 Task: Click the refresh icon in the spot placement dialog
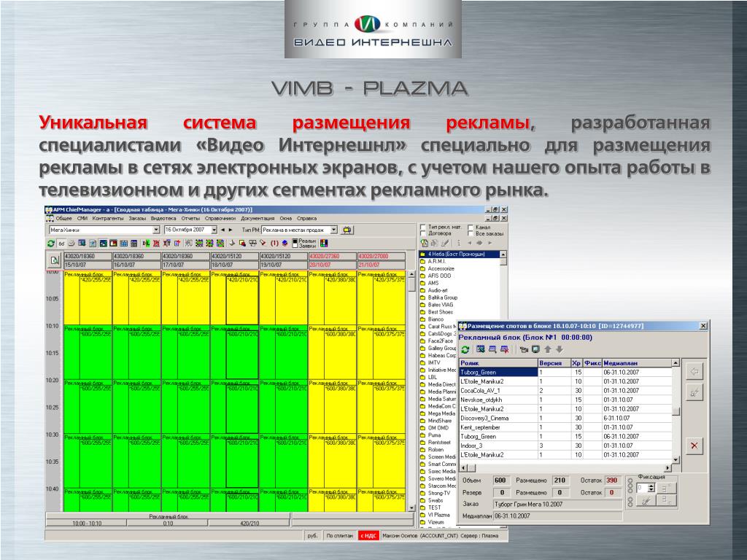pos(465,349)
